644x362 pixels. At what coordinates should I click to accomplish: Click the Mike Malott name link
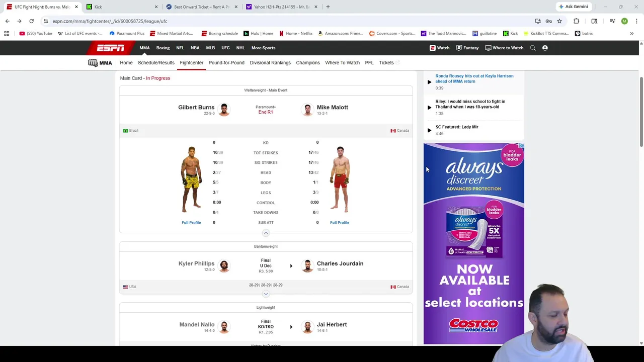click(333, 107)
